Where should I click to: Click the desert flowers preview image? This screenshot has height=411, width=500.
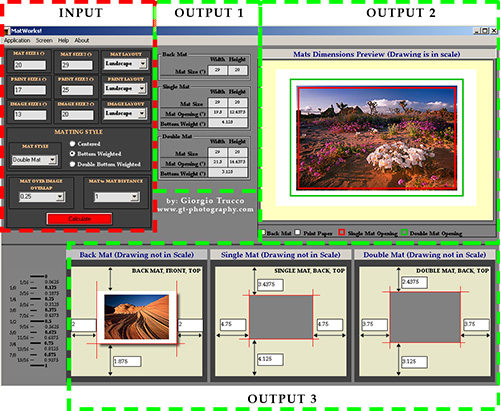(x=377, y=138)
